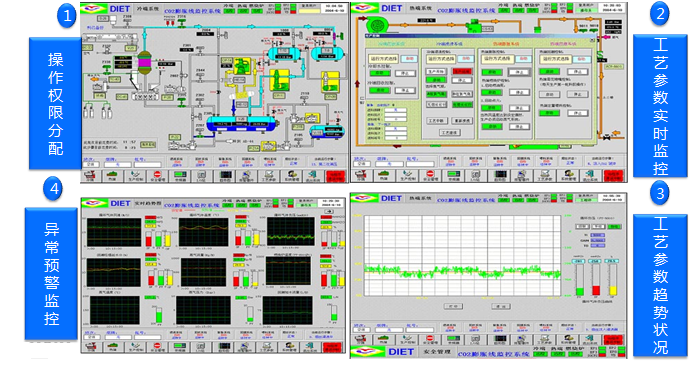Open the 运行方式选择 selector in first dialog column
Viewport: 693px width, 365px height.
(384, 59)
